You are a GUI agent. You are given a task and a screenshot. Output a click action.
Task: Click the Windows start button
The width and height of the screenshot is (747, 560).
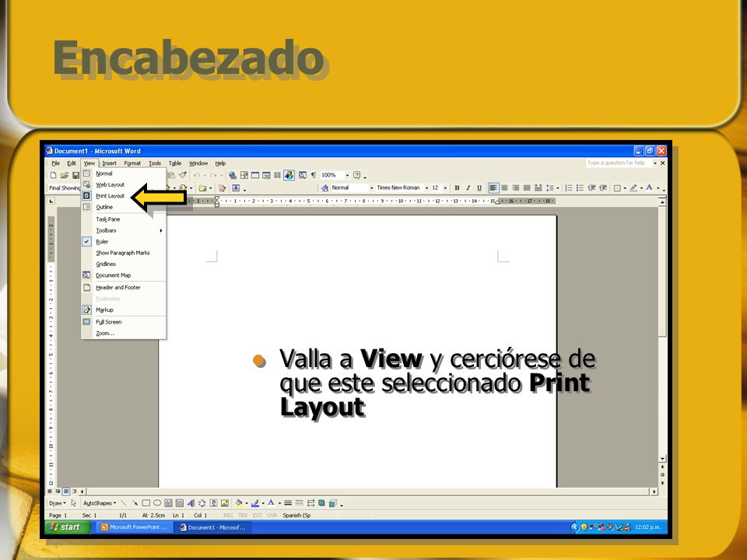(67, 527)
